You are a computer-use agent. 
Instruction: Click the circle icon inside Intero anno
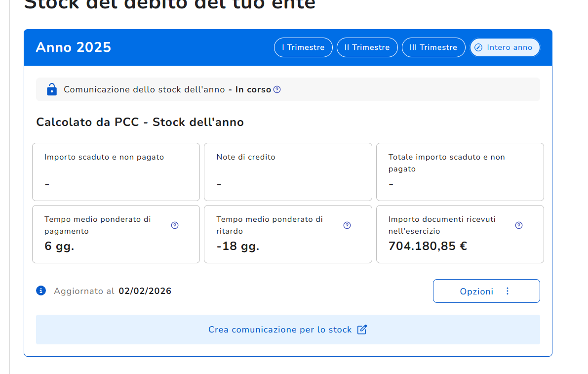pos(478,47)
